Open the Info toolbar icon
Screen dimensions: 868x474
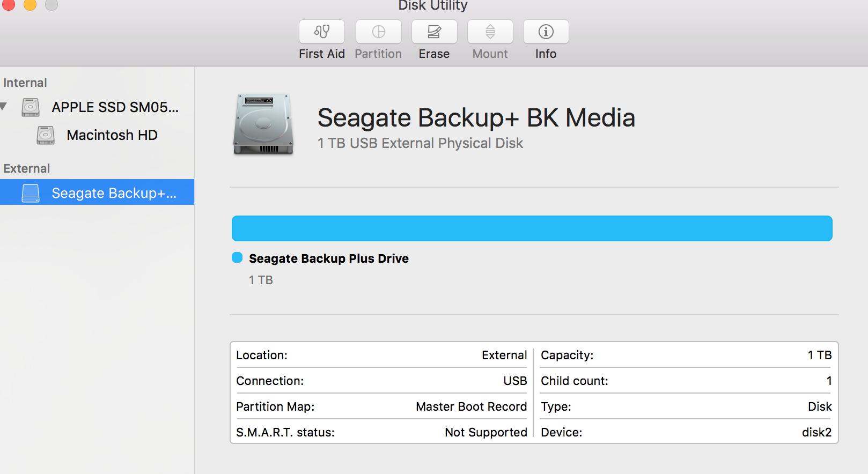tap(546, 32)
